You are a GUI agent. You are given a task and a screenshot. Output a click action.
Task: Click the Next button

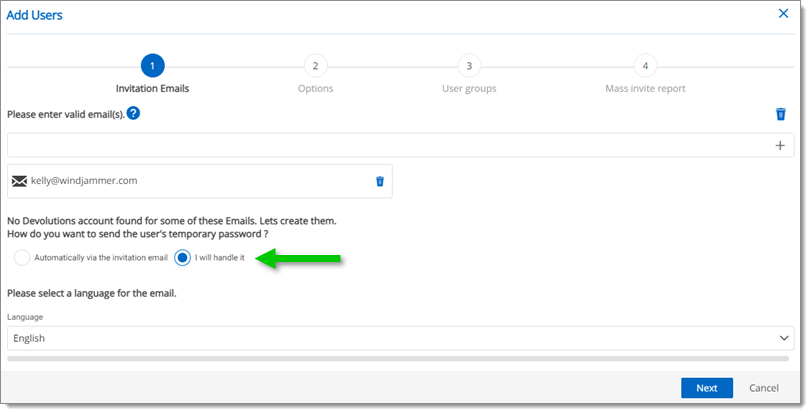707,388
